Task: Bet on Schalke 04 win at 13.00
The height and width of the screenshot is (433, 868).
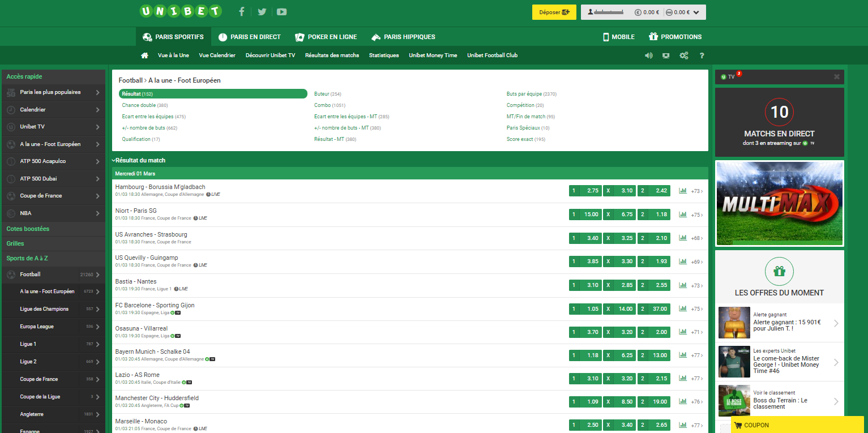Action: (654, 355)
